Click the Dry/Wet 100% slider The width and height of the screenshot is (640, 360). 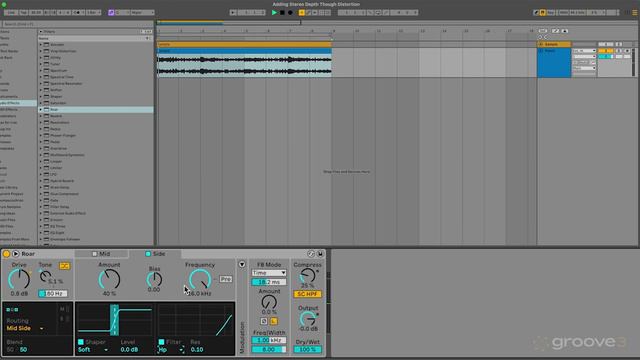point(307,349)
